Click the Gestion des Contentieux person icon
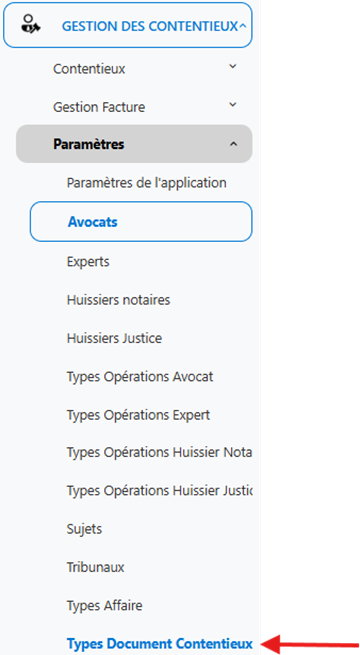This screenshot has height=655, width=360. 30,23
